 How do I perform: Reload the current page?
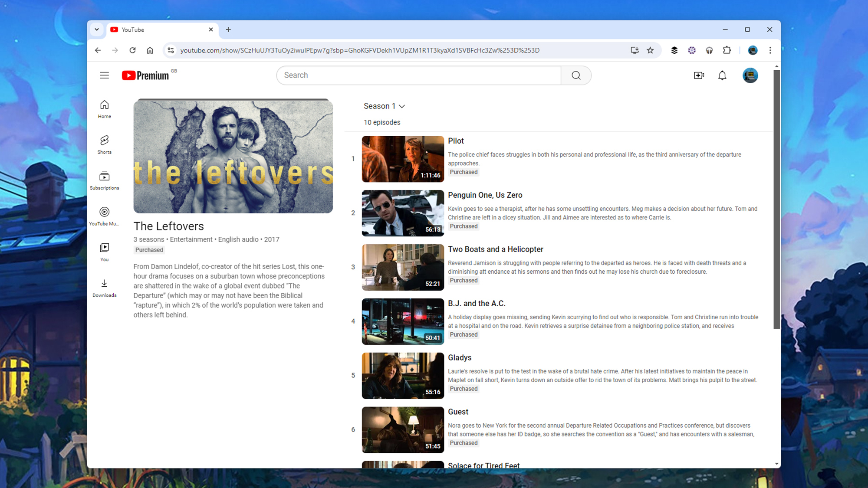132,50
